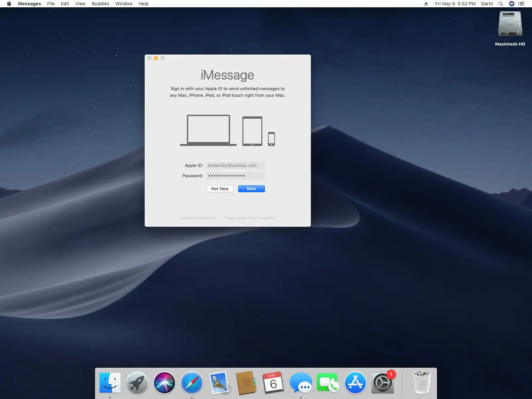Open the Window menu
The image size is (532, 399).
coord(124,4)
